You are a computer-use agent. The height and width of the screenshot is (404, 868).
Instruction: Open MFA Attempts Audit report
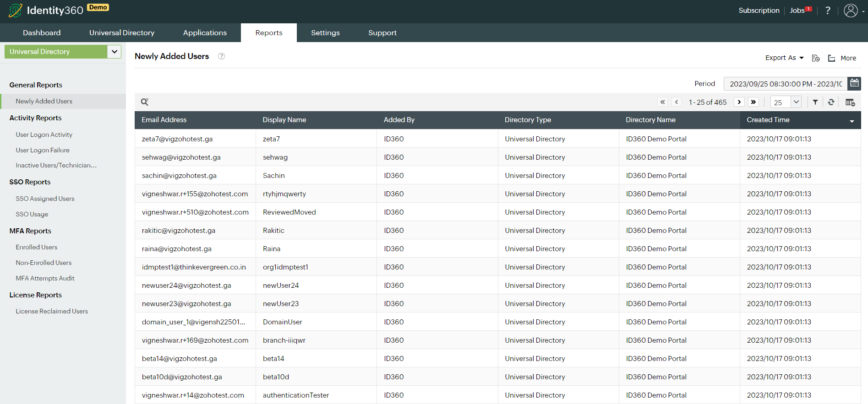(x=45, y=278)
